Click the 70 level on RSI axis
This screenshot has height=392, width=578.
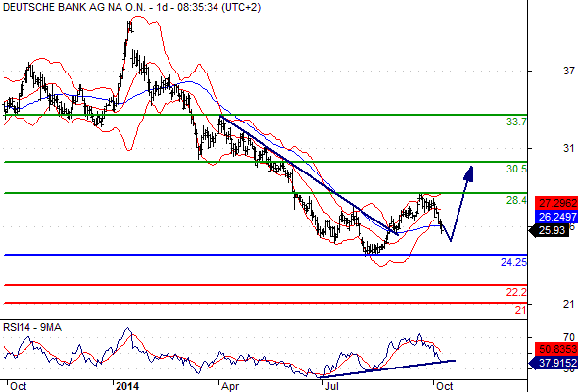tap(569, 337)
